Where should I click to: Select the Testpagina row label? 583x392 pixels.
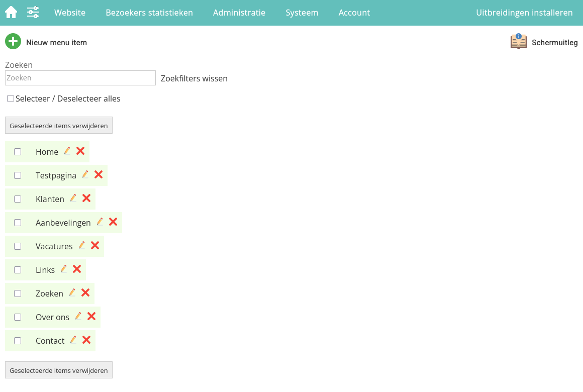[x=56, y=175]
